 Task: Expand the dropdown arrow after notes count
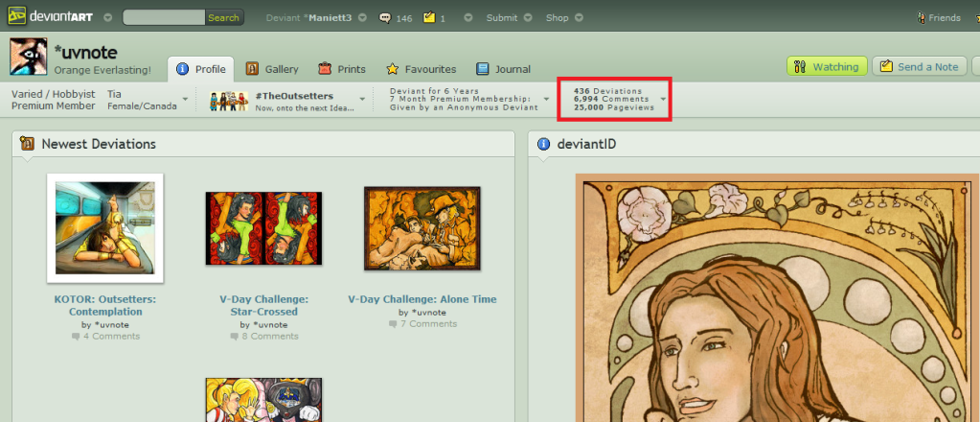[x=469, y=17]
